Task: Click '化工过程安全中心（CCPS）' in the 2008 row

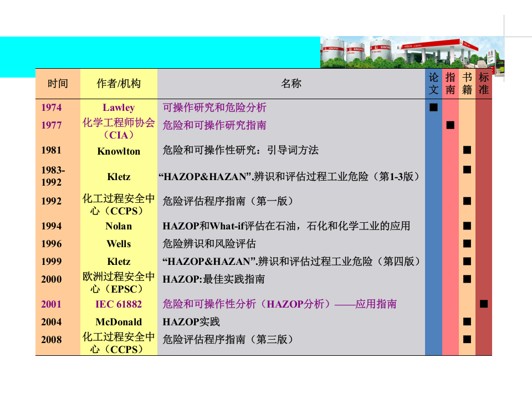Action: (x=119, y=342)
